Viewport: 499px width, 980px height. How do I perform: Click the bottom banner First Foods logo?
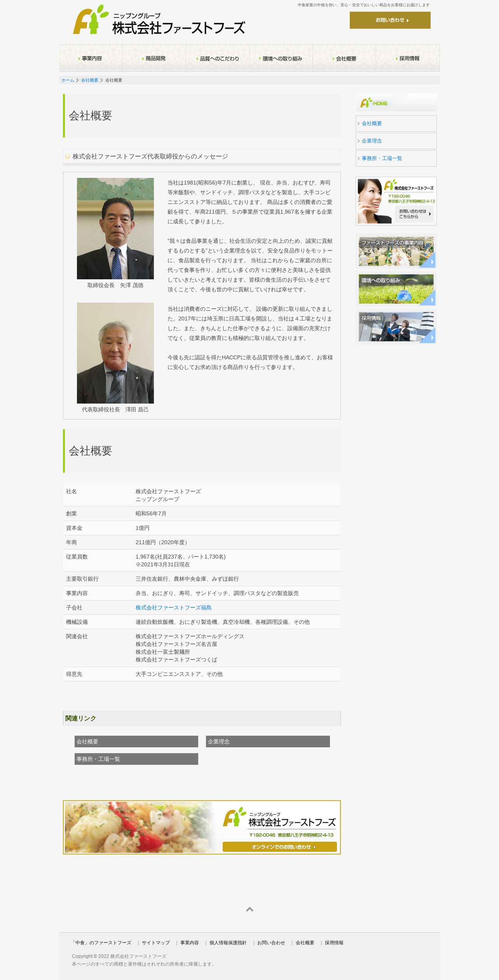(x=279, y=817)
